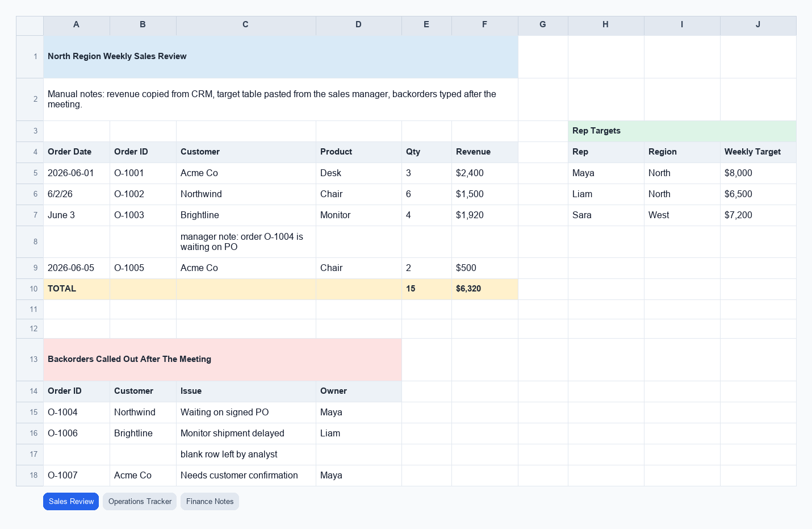Select backorder ID cell O-1006
Image resolution: width=812 pixels, height=529 pixels.
tap(77, 434)
